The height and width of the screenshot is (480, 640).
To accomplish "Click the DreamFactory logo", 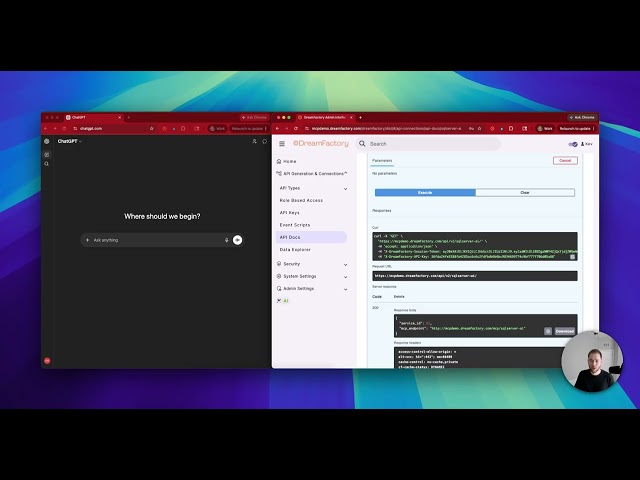I will (321, 143).
